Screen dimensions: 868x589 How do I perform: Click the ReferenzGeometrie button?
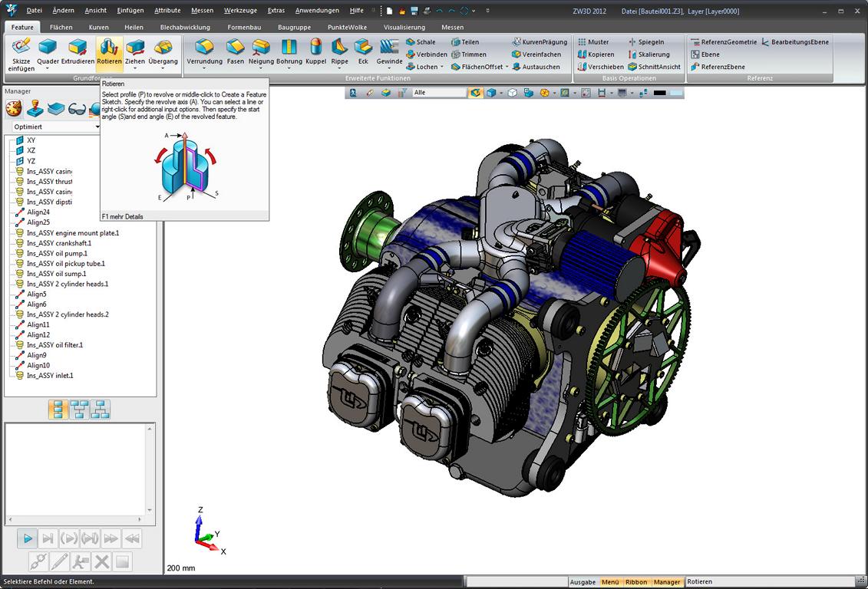[724, 42]
